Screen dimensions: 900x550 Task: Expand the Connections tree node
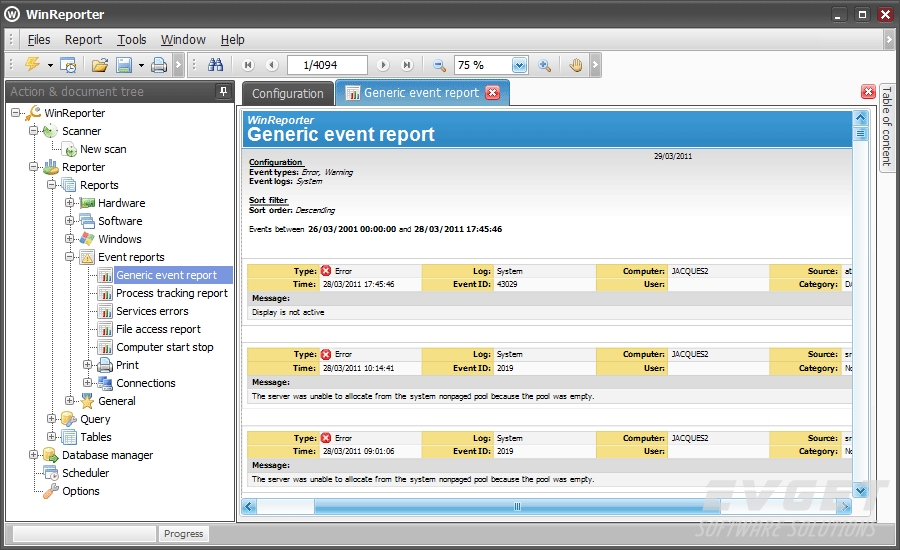[87, 382]
